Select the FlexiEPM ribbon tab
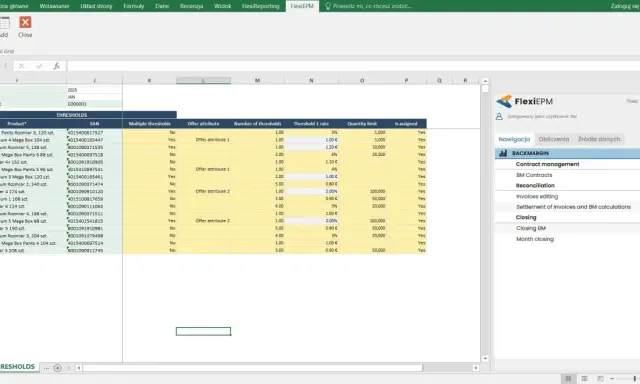Viewport: 640px width, 384px height. click(x=302, y=6)
